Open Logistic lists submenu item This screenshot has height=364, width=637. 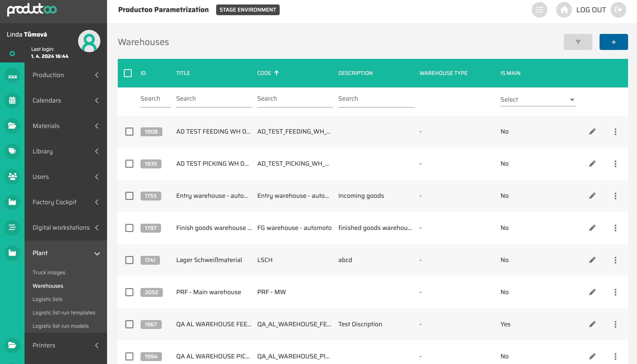48,299
